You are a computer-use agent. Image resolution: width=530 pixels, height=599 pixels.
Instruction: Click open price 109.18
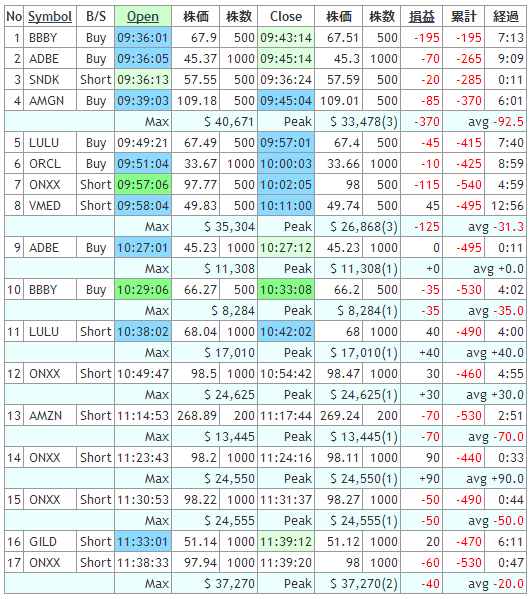pos(197,101)
